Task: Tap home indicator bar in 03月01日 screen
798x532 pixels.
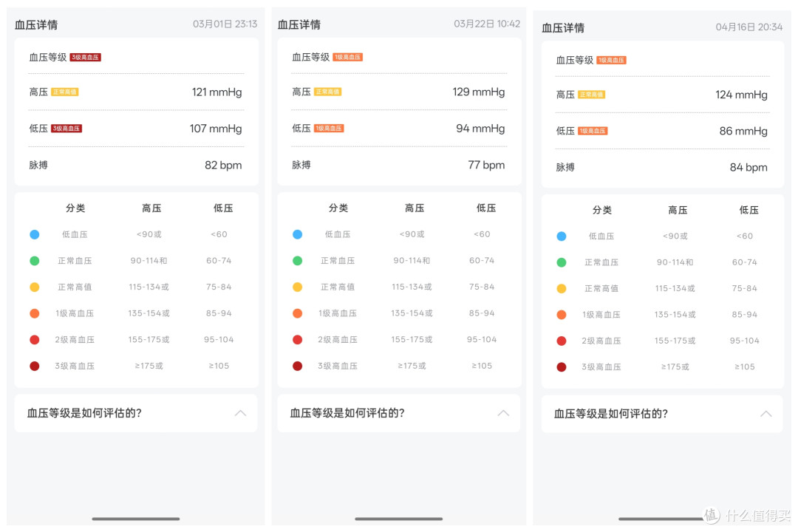Action: pos(136,519)
